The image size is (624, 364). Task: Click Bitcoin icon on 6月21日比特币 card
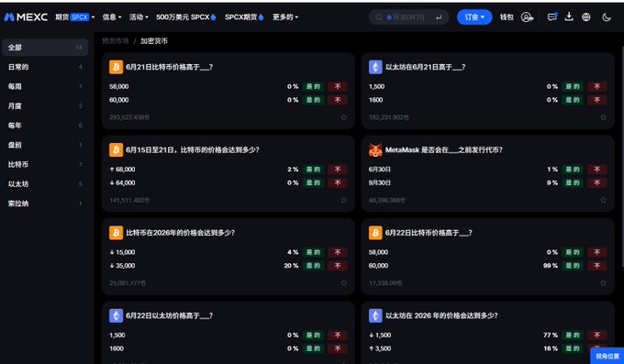pyautogui.click(x=116, y=67)
